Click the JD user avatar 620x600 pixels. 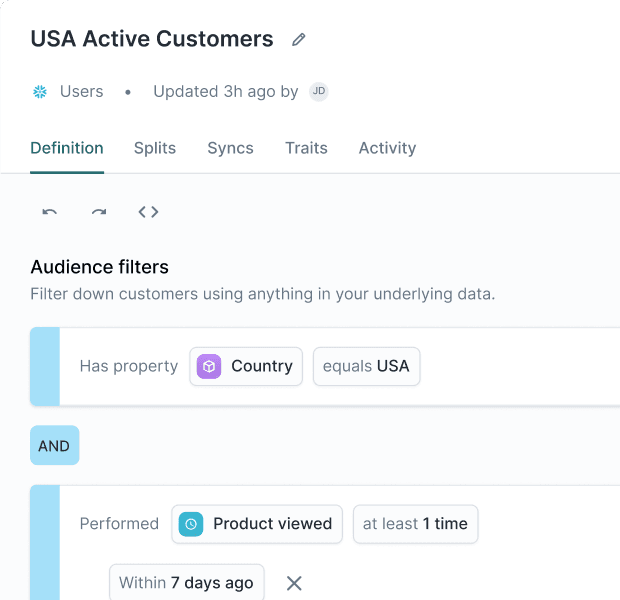point(318,91)
